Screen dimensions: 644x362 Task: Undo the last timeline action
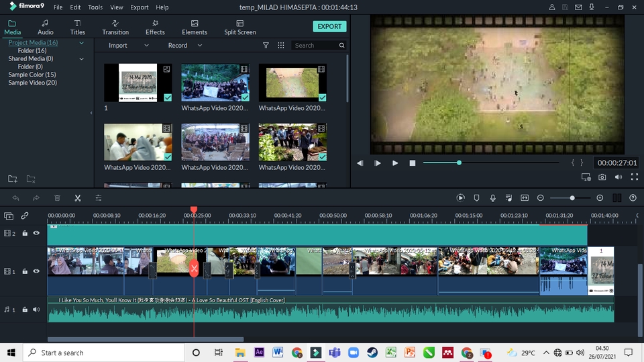pyautogui.click(x=15, y=198)
